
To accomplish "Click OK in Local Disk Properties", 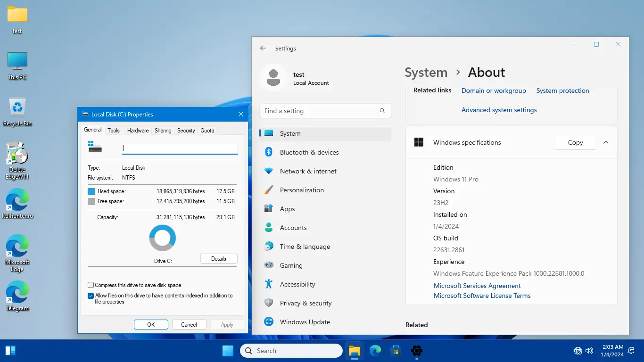I will click(151, 324).
